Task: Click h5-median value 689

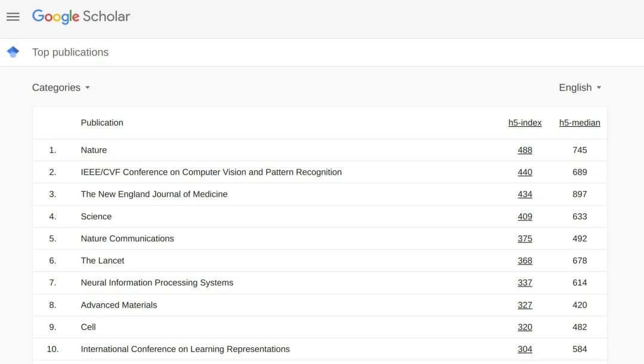Action: click(x=580, y=172)
